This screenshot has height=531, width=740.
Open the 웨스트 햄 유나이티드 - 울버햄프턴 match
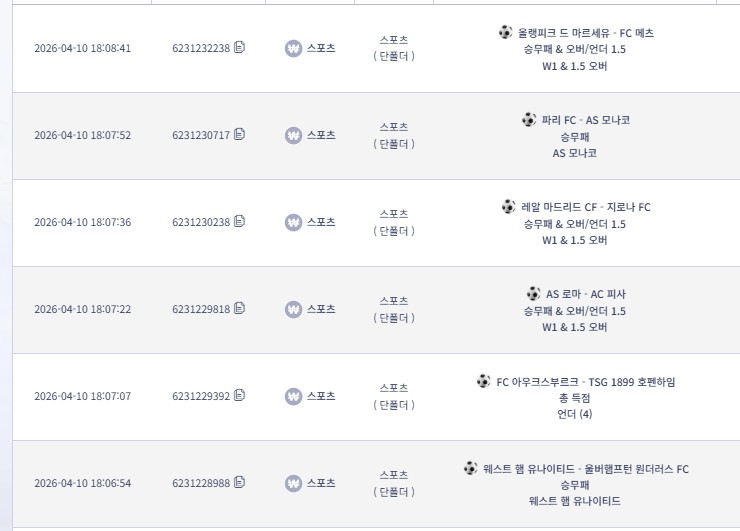click(586, 469)
